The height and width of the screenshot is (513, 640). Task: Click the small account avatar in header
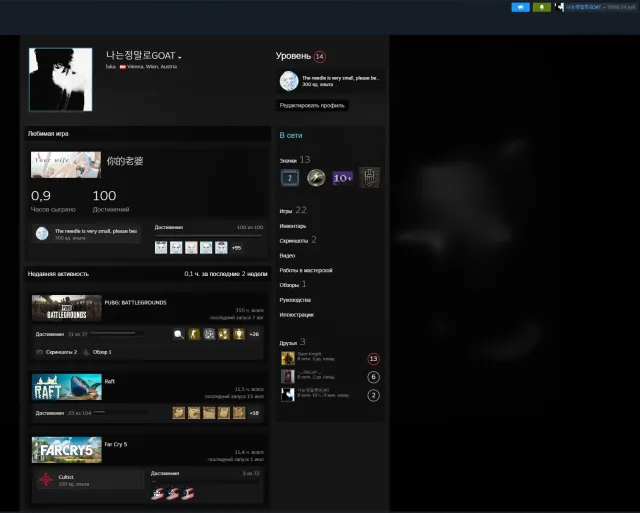tap(560, 7)
